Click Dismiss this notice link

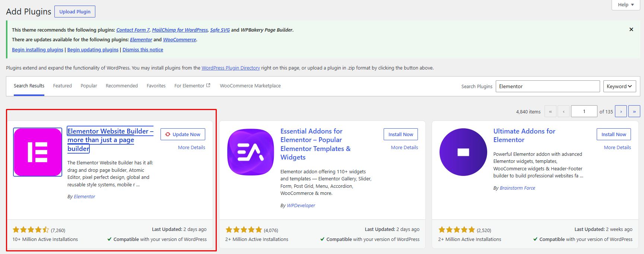pyautogui.click(x=143, y=49)
